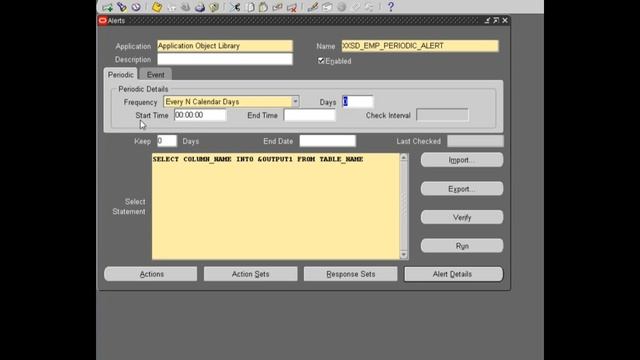The width and height of the screenshot is (640, 360).
Task: Click the Days field beside Frequency
Action: [358, 102]
